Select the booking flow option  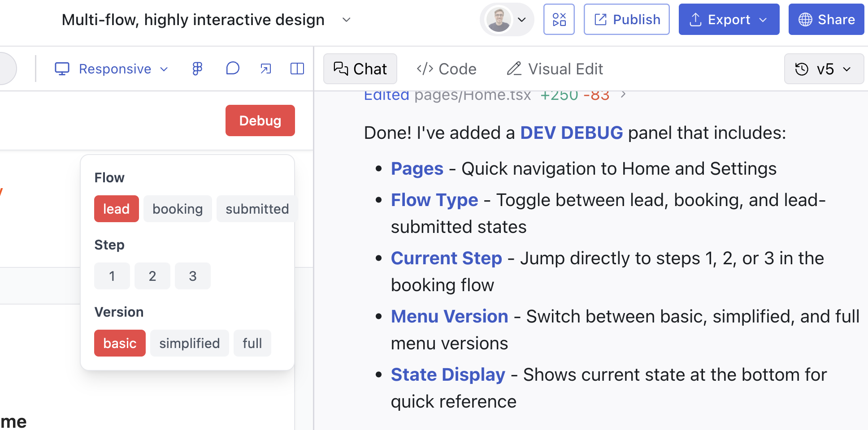click(x=178, y=209)
